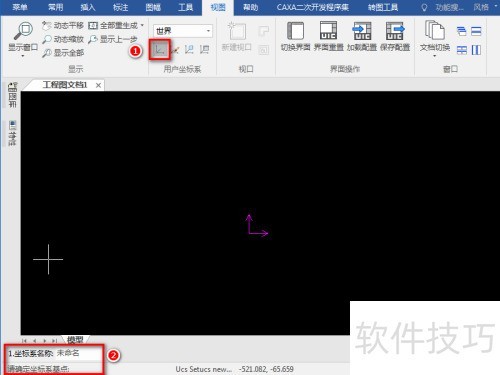500x375 pixels.
Task: Switch to the 工具 ribbon tab
Action: pos(185,7)
